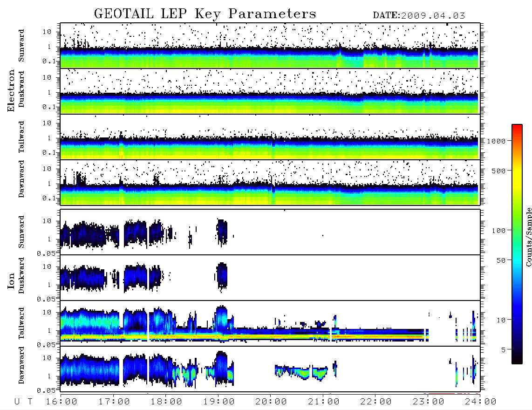Click the vertical Electron group label
Screen dimensions: 532x410
tap(11, 91)
